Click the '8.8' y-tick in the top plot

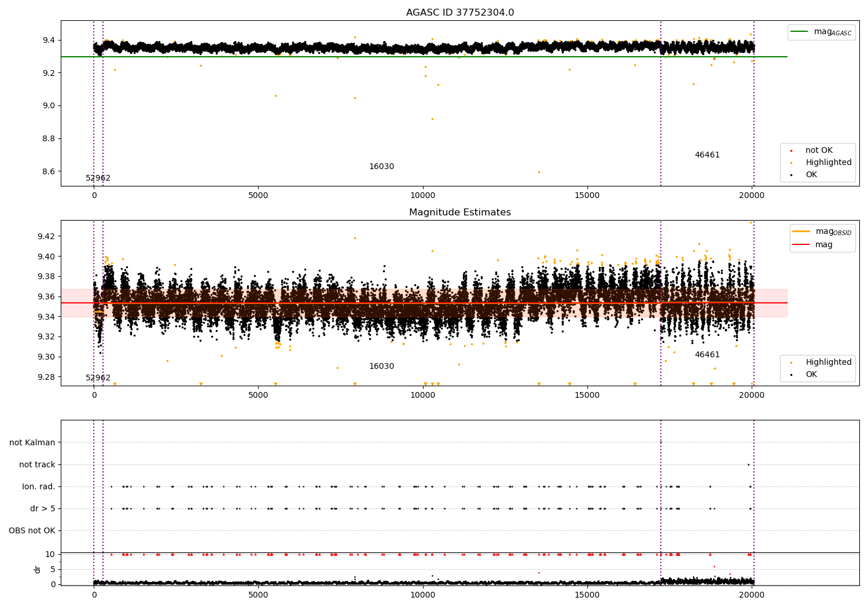tap(49, 139)
